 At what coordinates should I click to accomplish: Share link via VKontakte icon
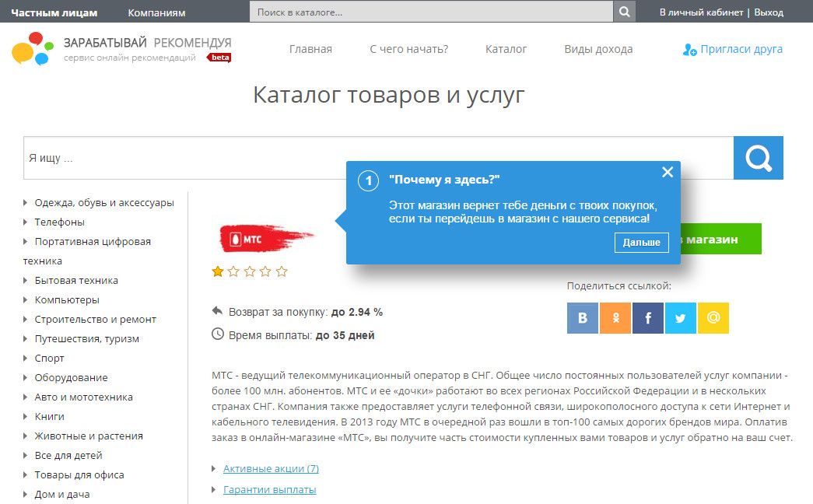(583, 317)
